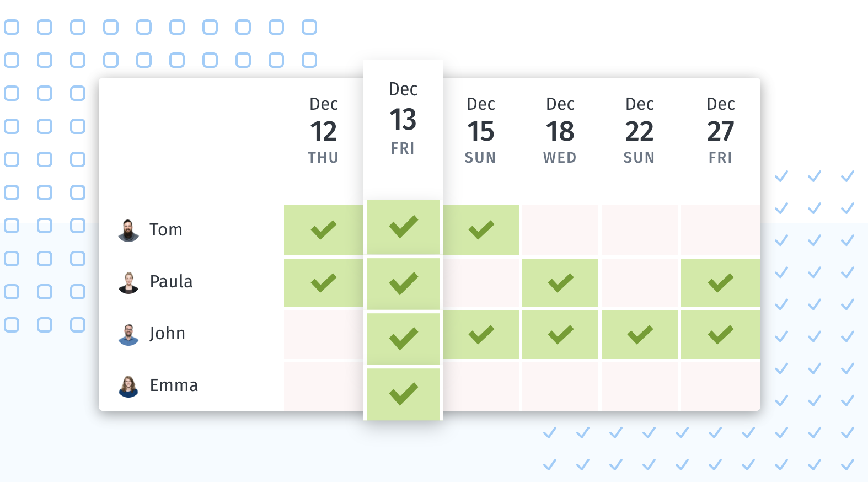Image resolution: width=868 pixels, height=482 pixels.
Task: Click John's avatar icon
Action: pos(128,334)
